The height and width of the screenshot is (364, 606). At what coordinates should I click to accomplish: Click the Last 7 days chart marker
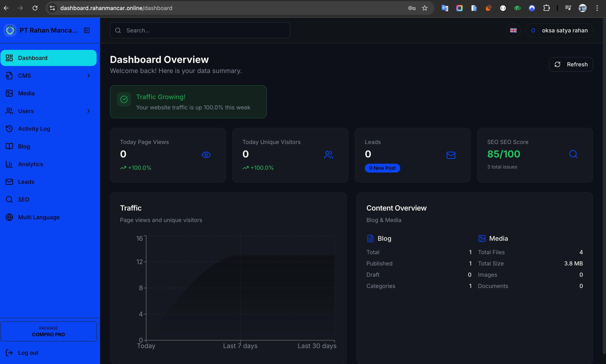[240, 345]
